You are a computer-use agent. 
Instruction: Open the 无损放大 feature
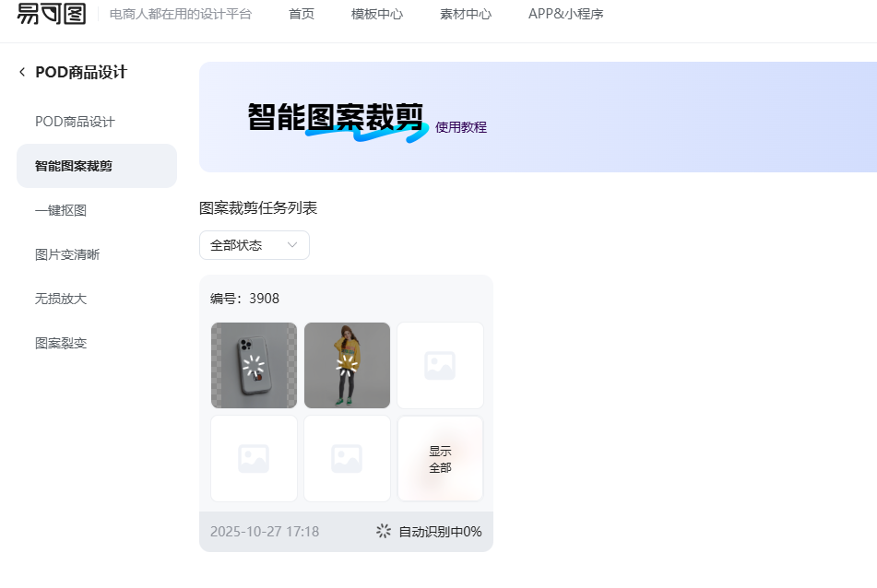tap(61, 298)
